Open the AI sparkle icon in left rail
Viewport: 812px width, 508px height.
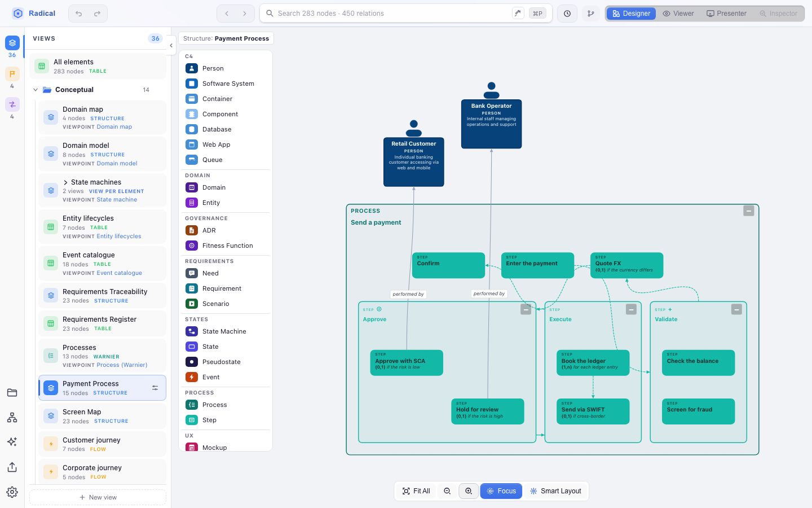(x=12, y=442)
